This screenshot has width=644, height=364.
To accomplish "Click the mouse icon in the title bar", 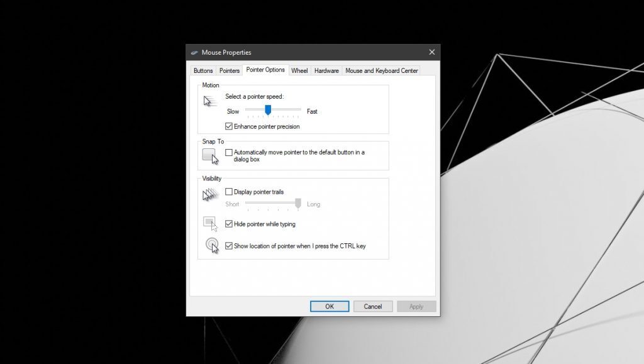I will [x=196, y=52].
